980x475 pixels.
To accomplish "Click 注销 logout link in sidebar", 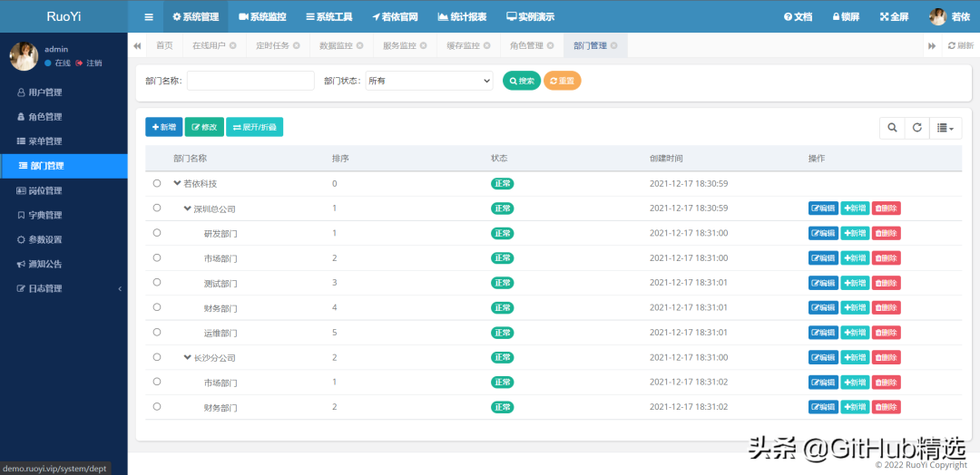I will (x=89, y=63).
